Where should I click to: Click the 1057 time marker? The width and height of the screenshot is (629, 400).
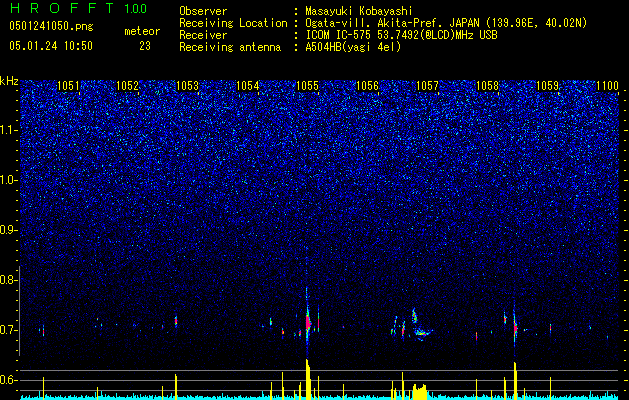428,85
